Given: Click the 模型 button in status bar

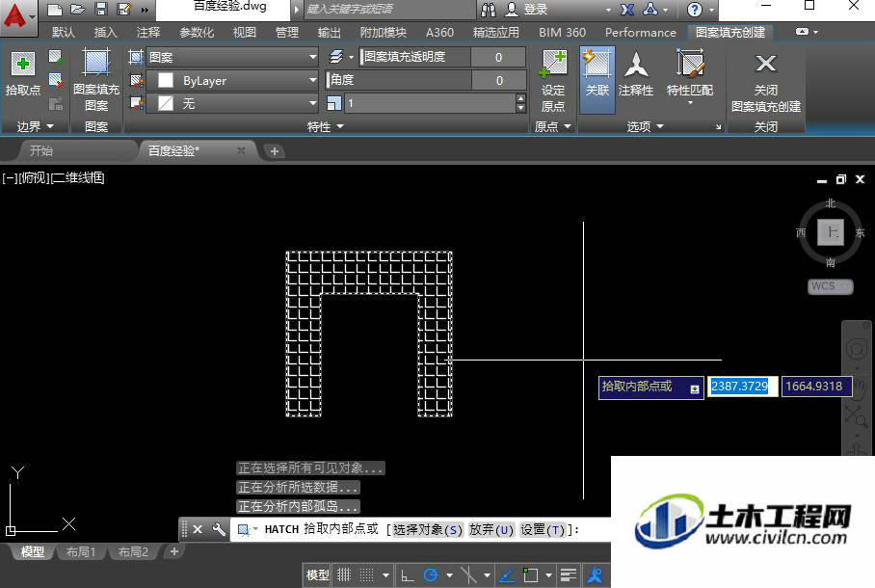Looking at the screenshot, I should pos(317,575).
